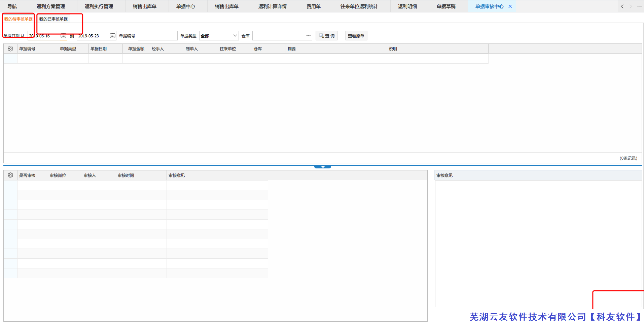Open the 费用单 tab
644x323 pixels.
click(314, 6)
